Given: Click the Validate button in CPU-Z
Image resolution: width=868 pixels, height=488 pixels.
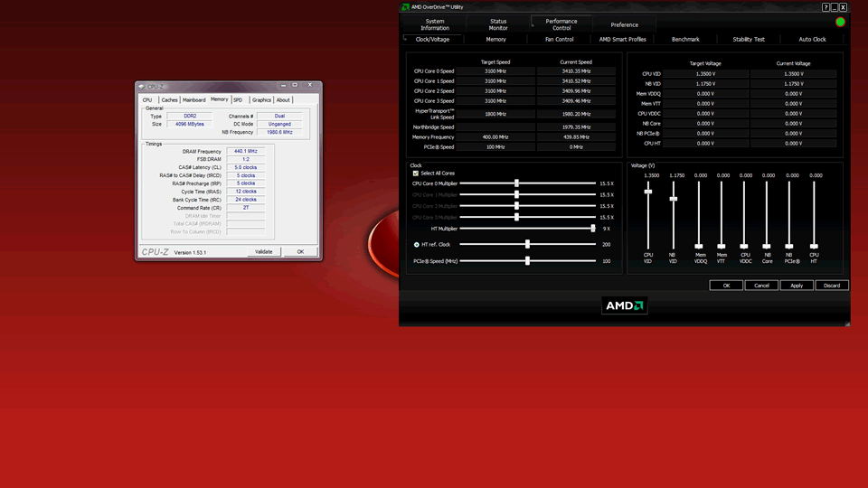Looking at the screenshot, I should (x=263, y=252).
